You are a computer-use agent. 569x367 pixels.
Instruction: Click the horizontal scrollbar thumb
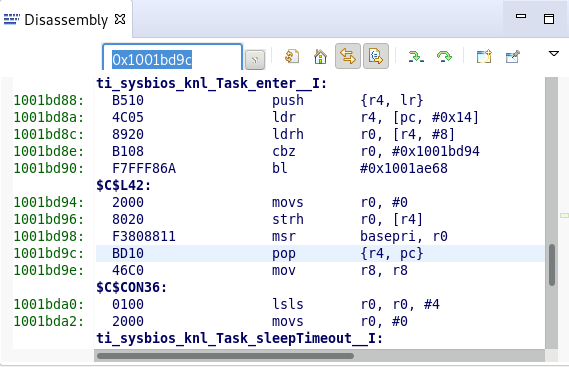[225, 356]
